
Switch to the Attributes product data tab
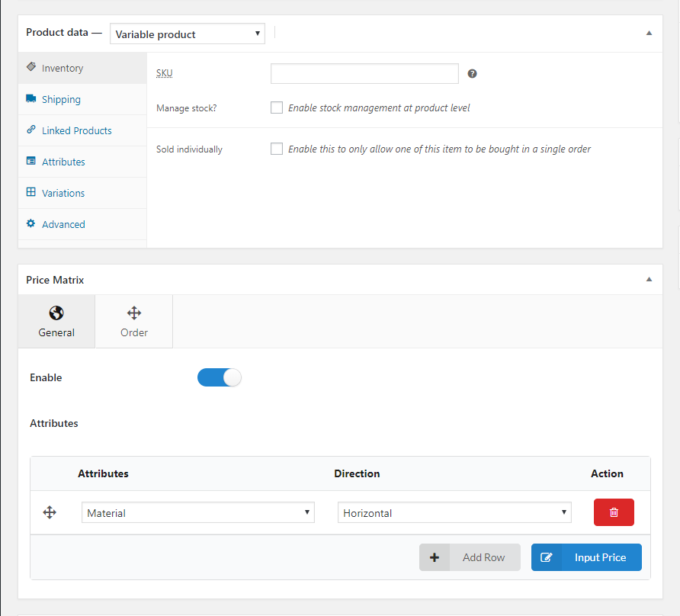click(x=63, y=162)
